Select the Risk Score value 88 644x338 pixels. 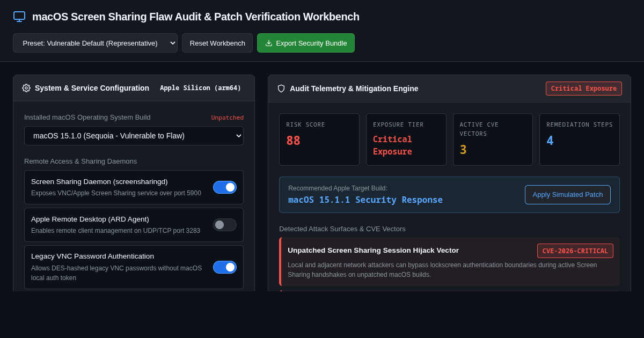coord(293,141)
